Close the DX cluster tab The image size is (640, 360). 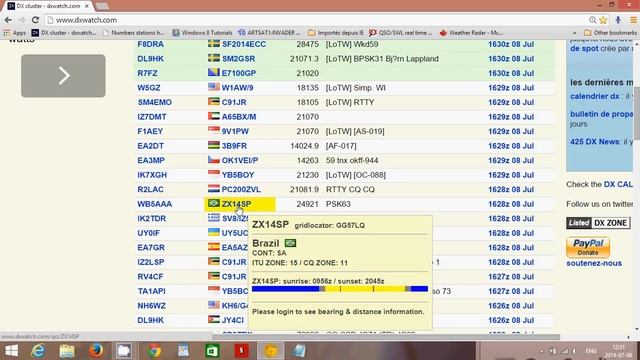87,6
